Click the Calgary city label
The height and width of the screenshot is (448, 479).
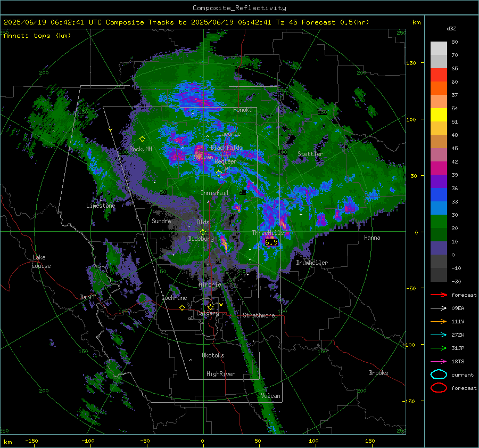pos(208,313)
